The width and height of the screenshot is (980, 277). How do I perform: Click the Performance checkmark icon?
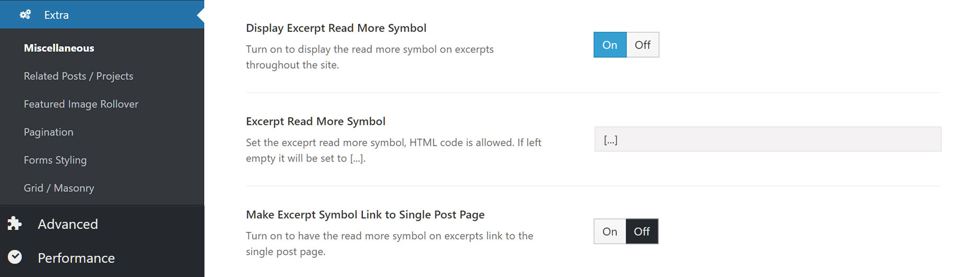[x=15, y=257]
